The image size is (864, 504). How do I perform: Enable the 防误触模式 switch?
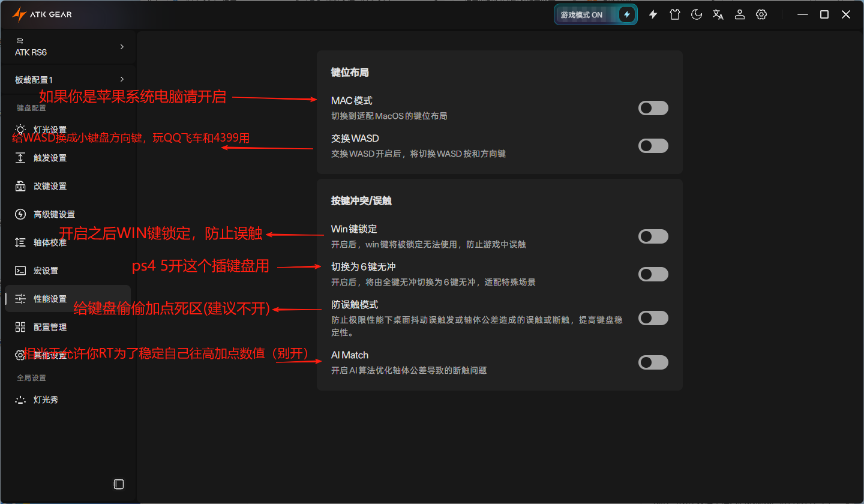pos(653,318)
